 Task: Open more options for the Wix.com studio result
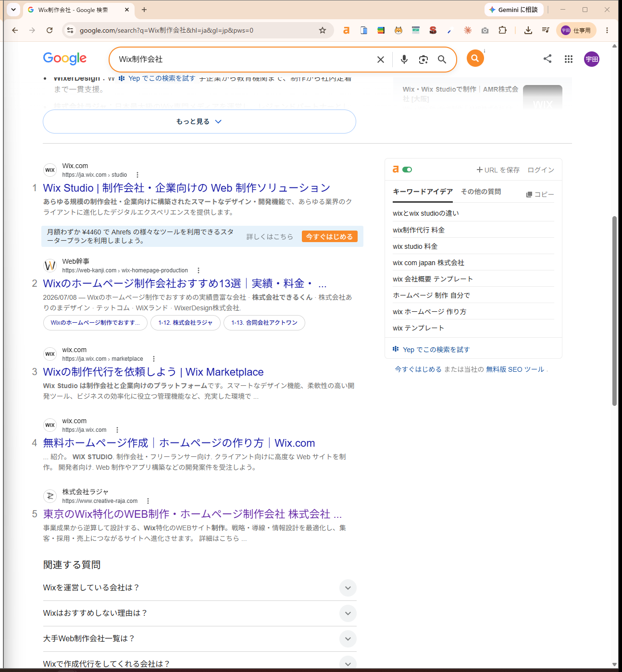tap(137, 175)
